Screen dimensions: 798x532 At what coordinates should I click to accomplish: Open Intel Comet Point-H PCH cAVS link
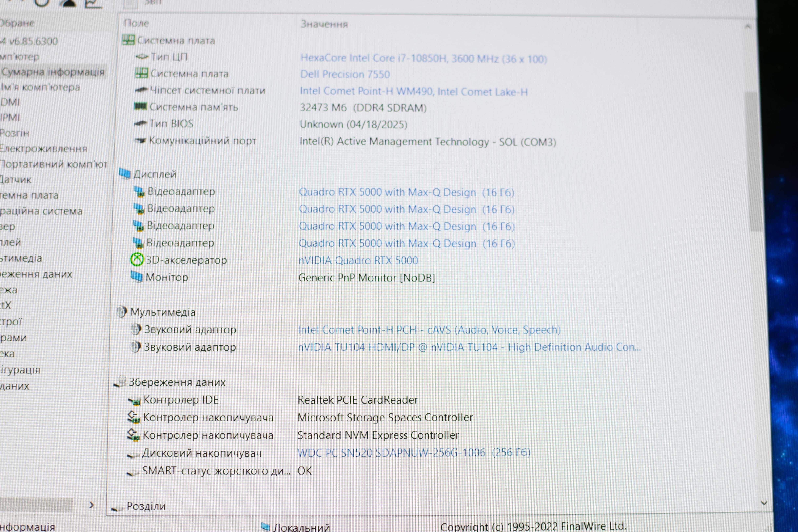(429, 329)
